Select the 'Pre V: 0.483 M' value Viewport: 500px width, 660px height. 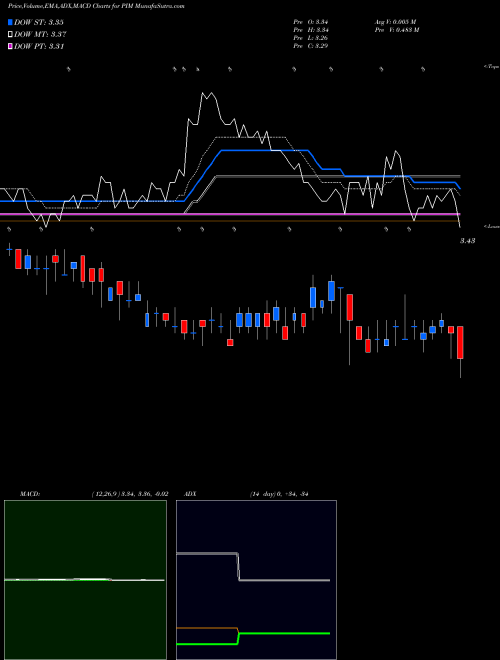[396, 29]
